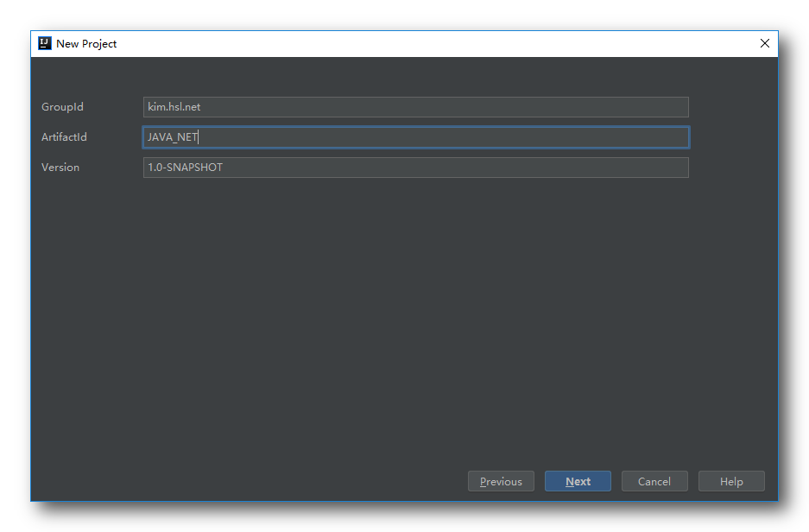Viewport: 809px width, 532px height.
Task: Cancel the new project wizard
Action: [x=654, y=481]
